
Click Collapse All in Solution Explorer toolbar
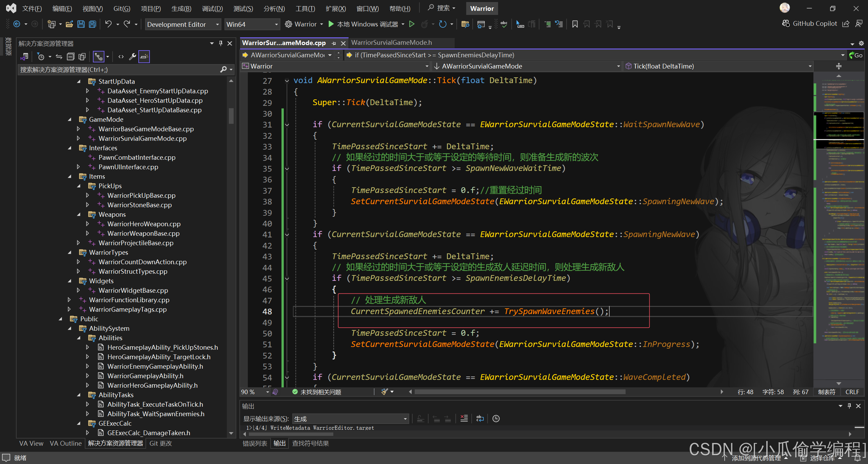tap(71, 57)
